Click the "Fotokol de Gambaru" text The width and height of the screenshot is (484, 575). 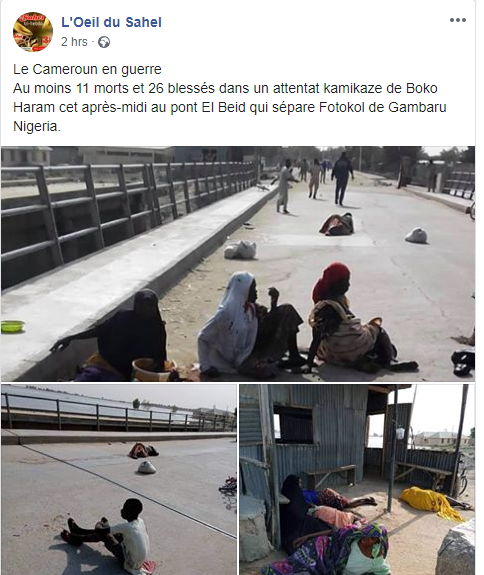(x=383, y=107)
